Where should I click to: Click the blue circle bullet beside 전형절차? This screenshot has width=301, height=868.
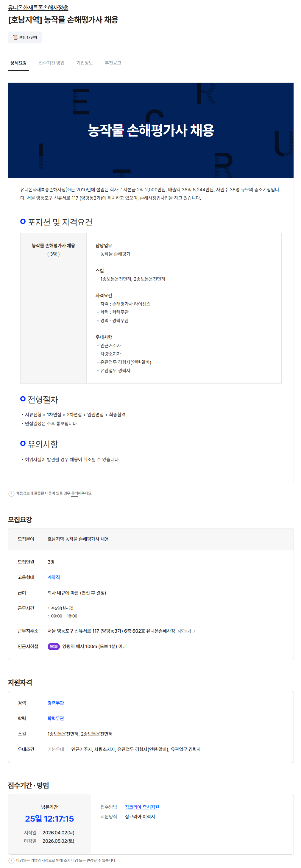click(23, 399)
